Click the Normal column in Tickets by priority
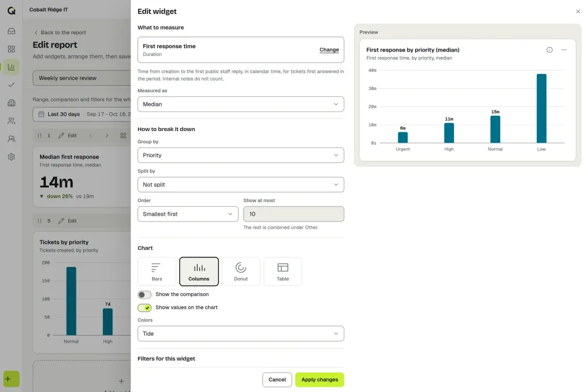 point(71,301)
